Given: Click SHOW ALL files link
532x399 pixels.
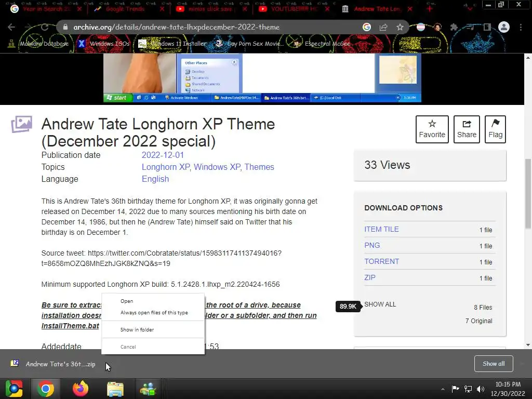Looking at the screenshot, I should point(380,304).
